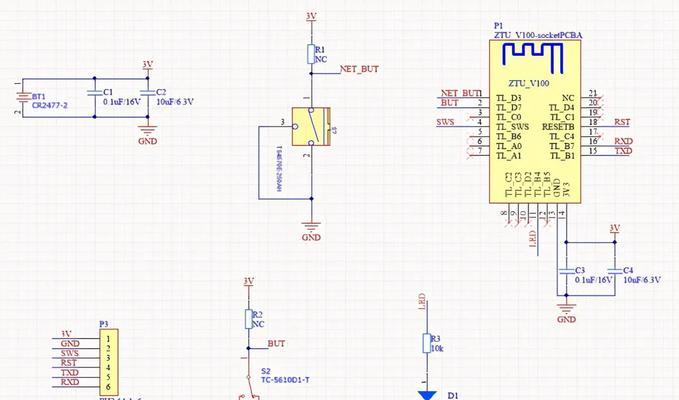Click the P1 designator label
This screenshot has width=679, height=400.
click(x=498, y=26)
